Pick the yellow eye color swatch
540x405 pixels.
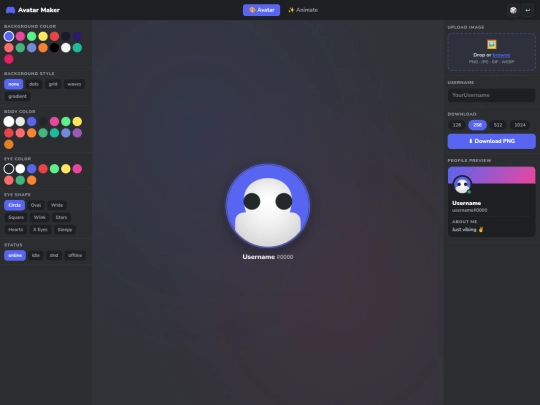[x=66, y=169]
